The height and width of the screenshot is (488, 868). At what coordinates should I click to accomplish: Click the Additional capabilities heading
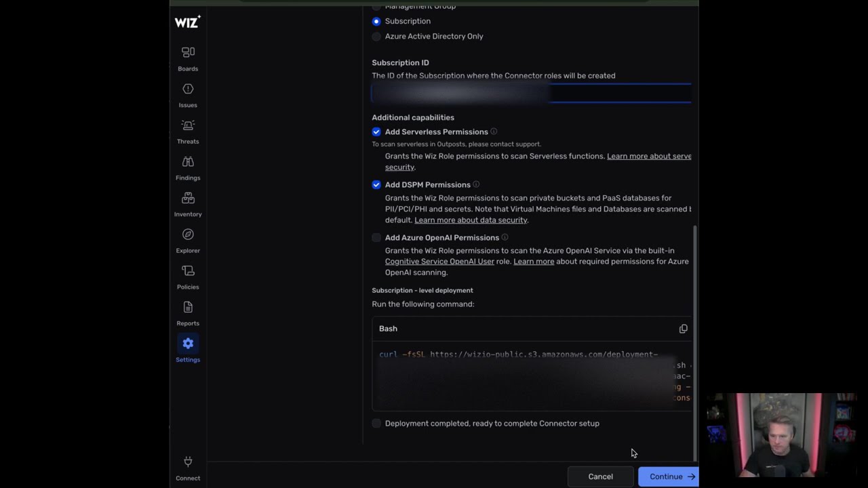tap(413, 117)
